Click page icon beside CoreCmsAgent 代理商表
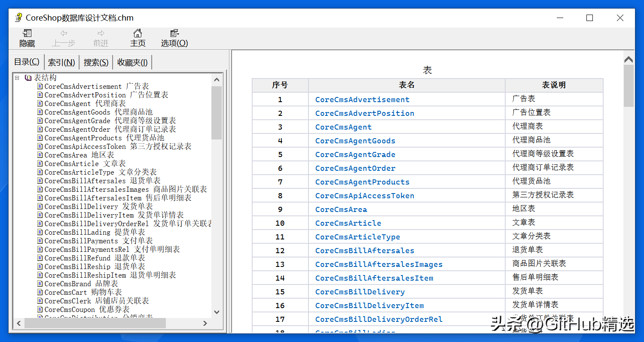 point(40,103)
